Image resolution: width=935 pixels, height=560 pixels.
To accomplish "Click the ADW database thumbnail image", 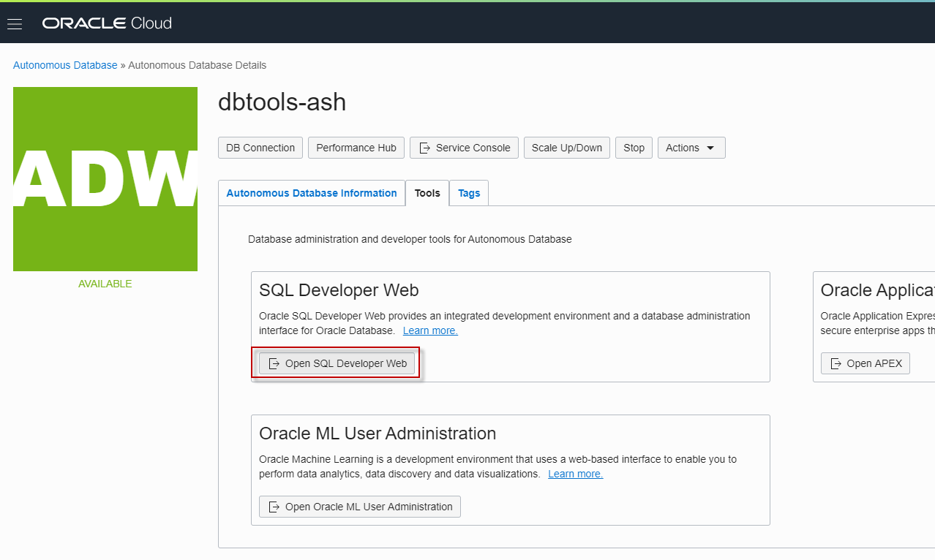I will pos(105,179).
